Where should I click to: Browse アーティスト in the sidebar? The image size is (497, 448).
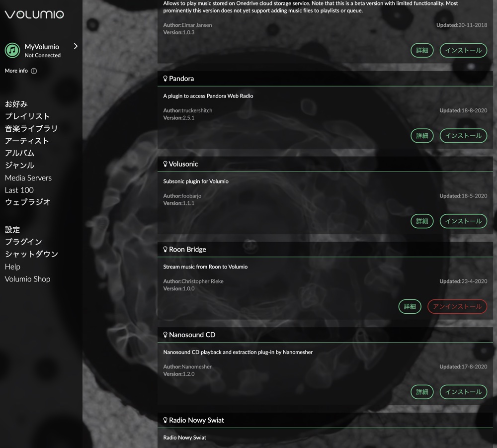click(27, 141)
